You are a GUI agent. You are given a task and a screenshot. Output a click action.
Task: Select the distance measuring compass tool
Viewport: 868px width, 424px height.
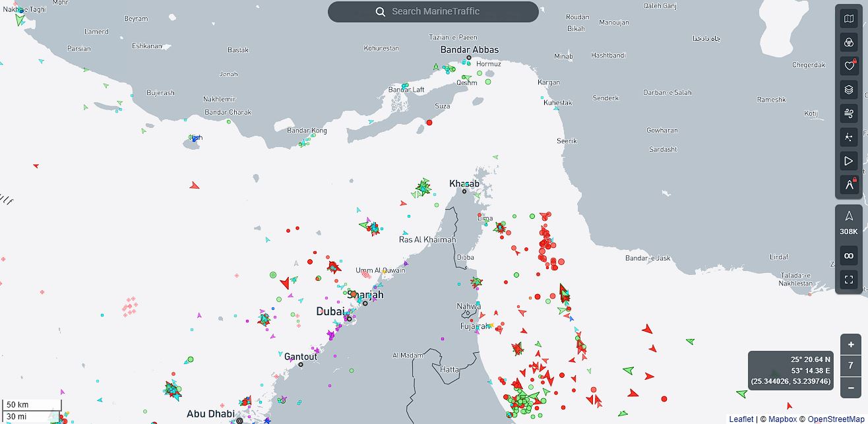click(849, 185)
